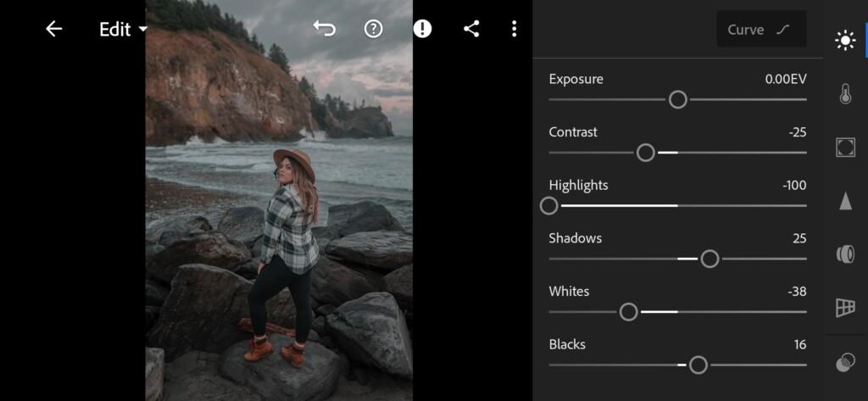The image size is (868, 401).
Task: Click the Contrast value -25
Action: coord(797,132)
